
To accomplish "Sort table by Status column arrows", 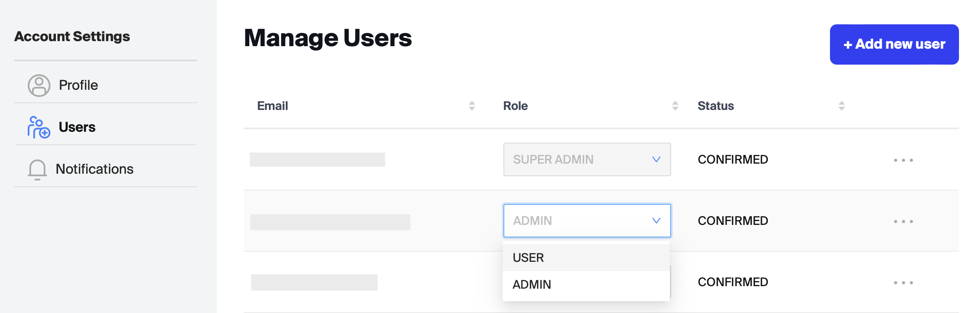I will [841, 106].
